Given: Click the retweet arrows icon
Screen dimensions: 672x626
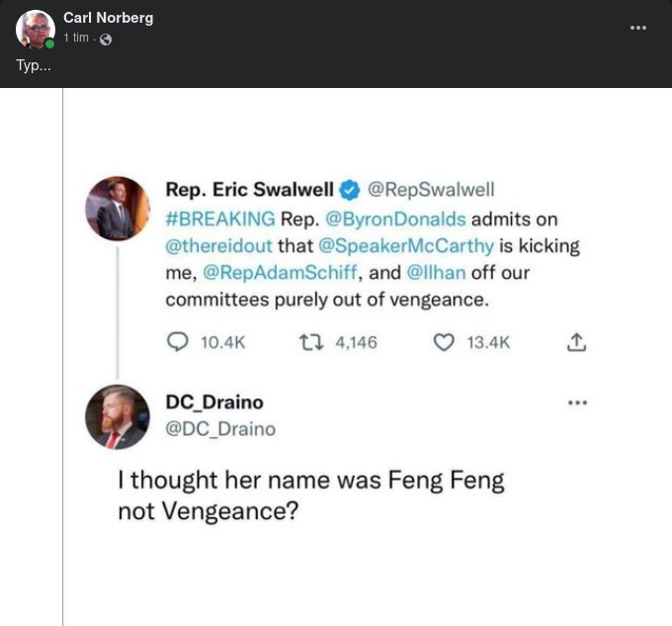Looking at the screenshot, I should [x=307, y=342].
